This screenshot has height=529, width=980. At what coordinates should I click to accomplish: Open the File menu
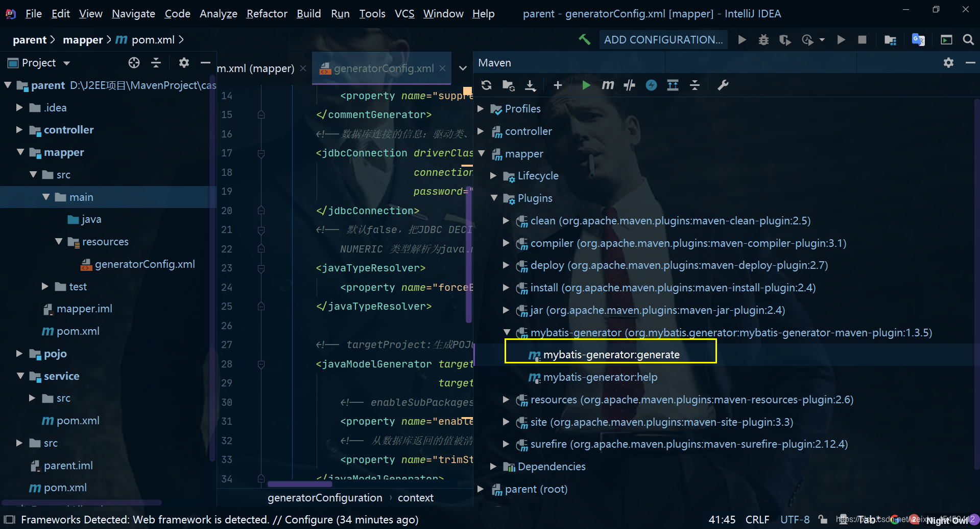(34, 13)
